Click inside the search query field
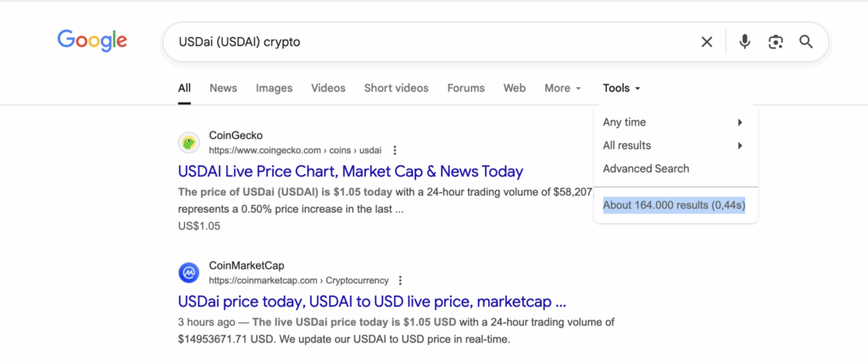This screenshot has width=868, height=361. 424,42
